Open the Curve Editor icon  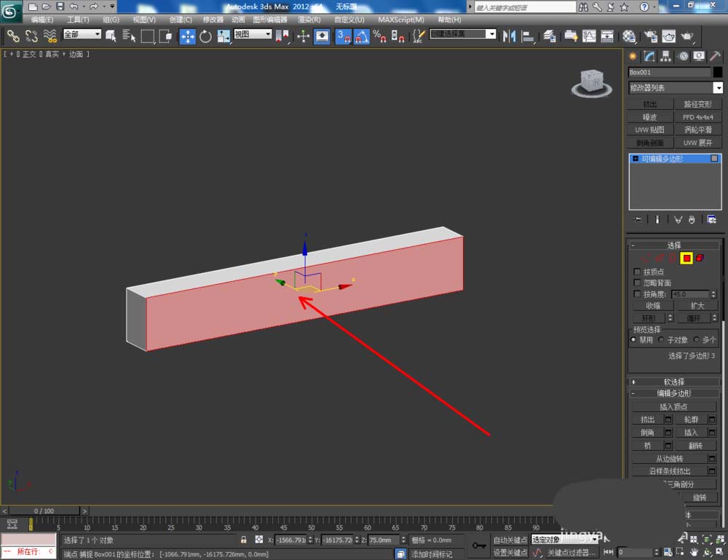589,36
